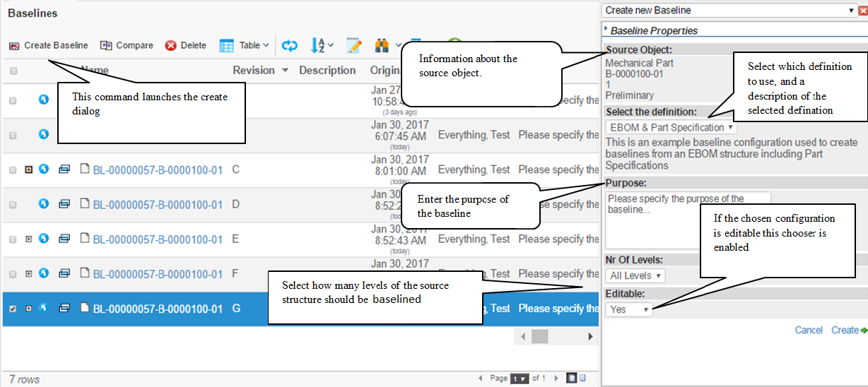Open the All Levels dropdown
The width and height of the screenshot is (868, 387).
click(x=635, y=275)
